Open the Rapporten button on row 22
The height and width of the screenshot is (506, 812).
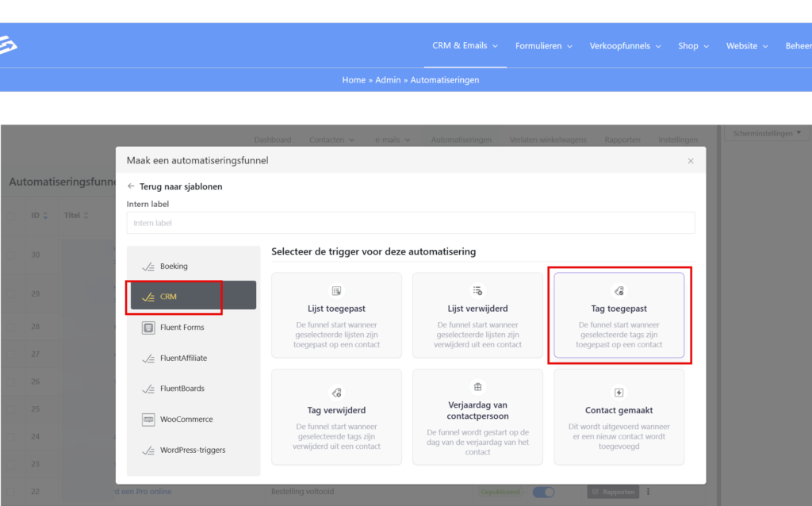pos(612,493)
